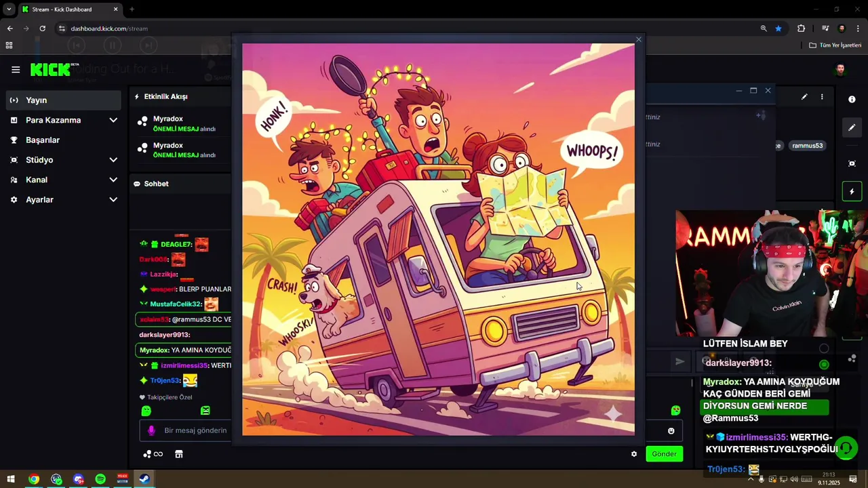
Task: Open a new browser tab
Action: click(132, 9)
